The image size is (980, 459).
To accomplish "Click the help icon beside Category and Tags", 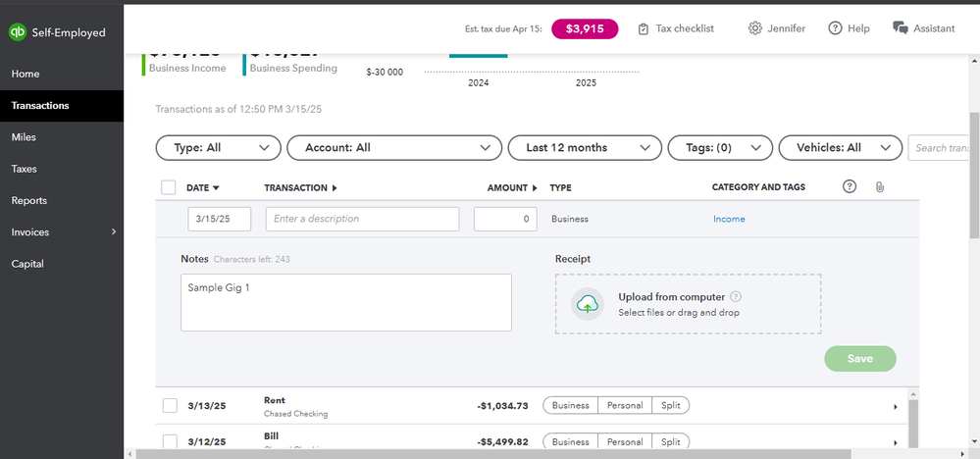I will [850, 187].
